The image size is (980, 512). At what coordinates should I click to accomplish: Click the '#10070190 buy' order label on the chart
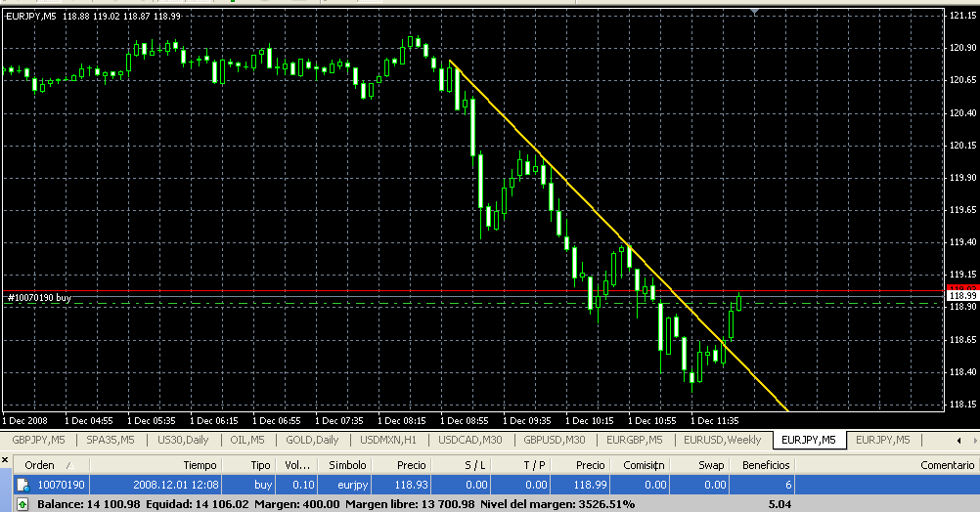(39, 297)
